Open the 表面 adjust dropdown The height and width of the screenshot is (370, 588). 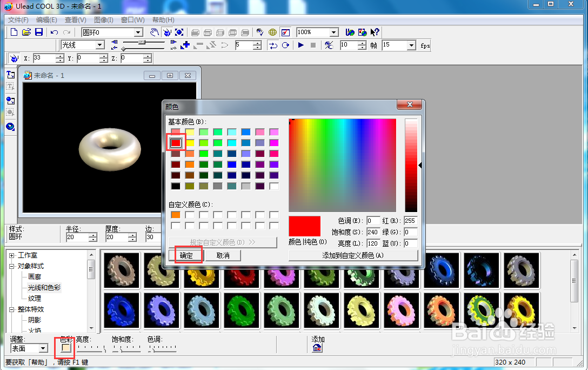click(x=43, y=348)
